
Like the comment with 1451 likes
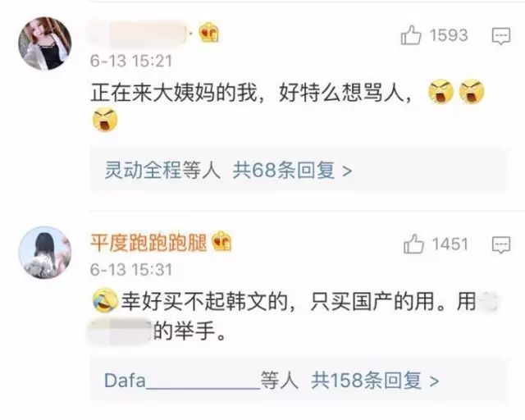coord(413,244)
